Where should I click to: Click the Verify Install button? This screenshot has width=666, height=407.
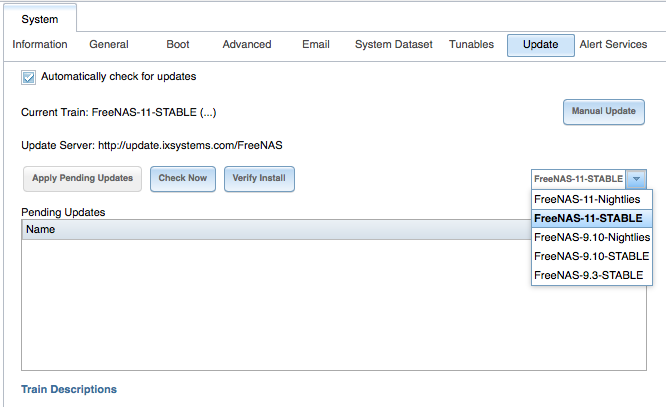tap(259, 178)
